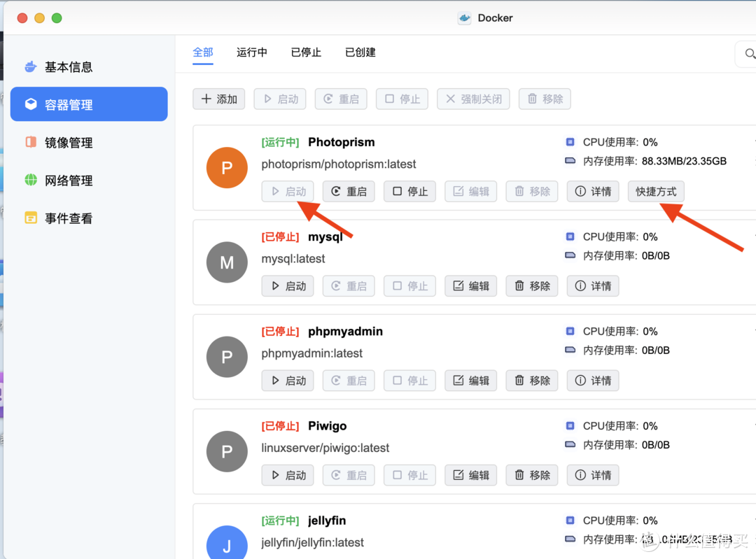Start the Piwigo container
This screenshot has width=756, height=559.
click(288, 474)
